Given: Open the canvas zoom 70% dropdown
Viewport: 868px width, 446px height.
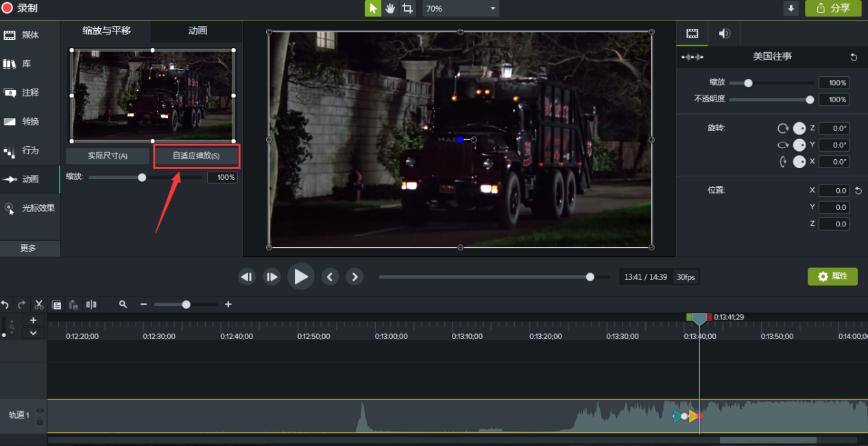Looking at the screenshot, I should pos(461,8).
